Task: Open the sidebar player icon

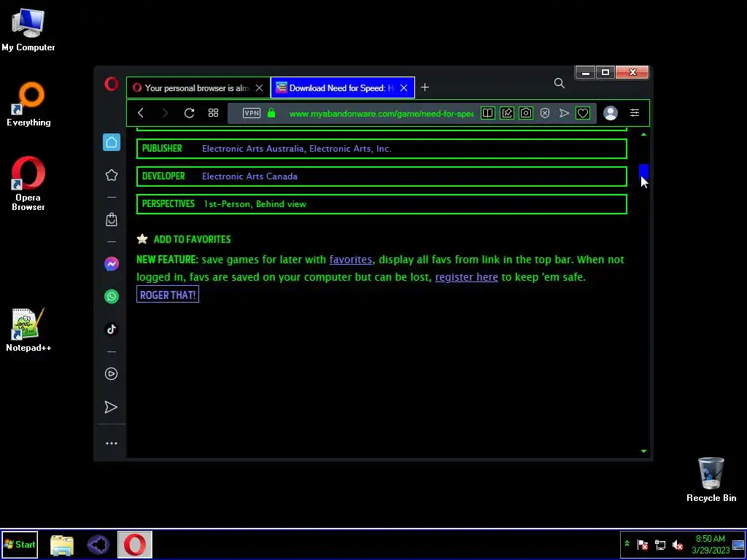Action: (x=111, y=374)
